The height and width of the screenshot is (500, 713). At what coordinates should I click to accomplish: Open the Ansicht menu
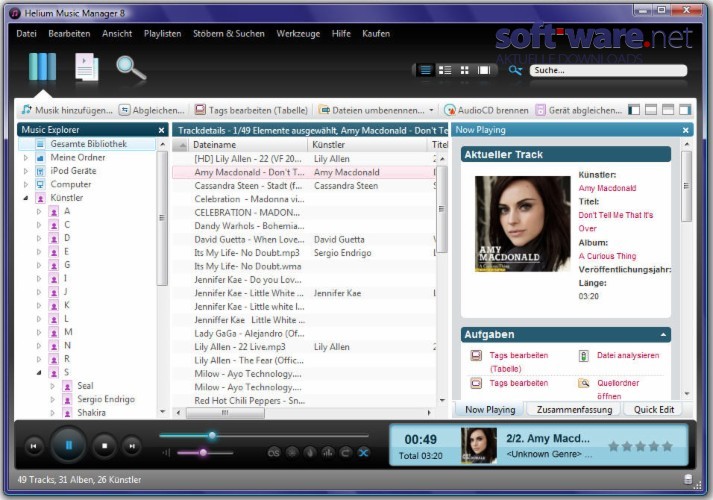[x=117, y=34]
